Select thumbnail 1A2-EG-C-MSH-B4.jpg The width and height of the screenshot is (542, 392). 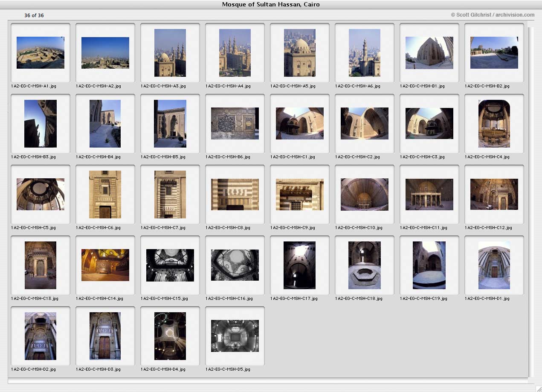(x=105, y=124)
